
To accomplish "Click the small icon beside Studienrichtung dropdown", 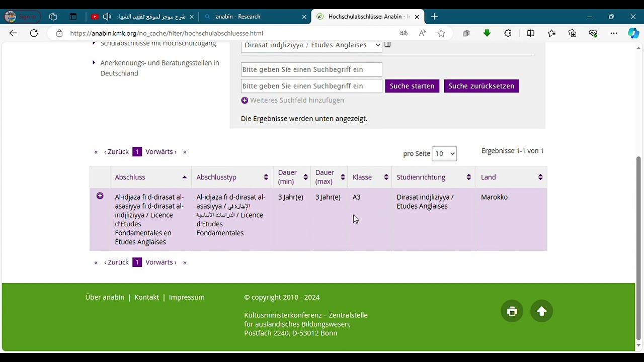I will click(x=387, y=45).
